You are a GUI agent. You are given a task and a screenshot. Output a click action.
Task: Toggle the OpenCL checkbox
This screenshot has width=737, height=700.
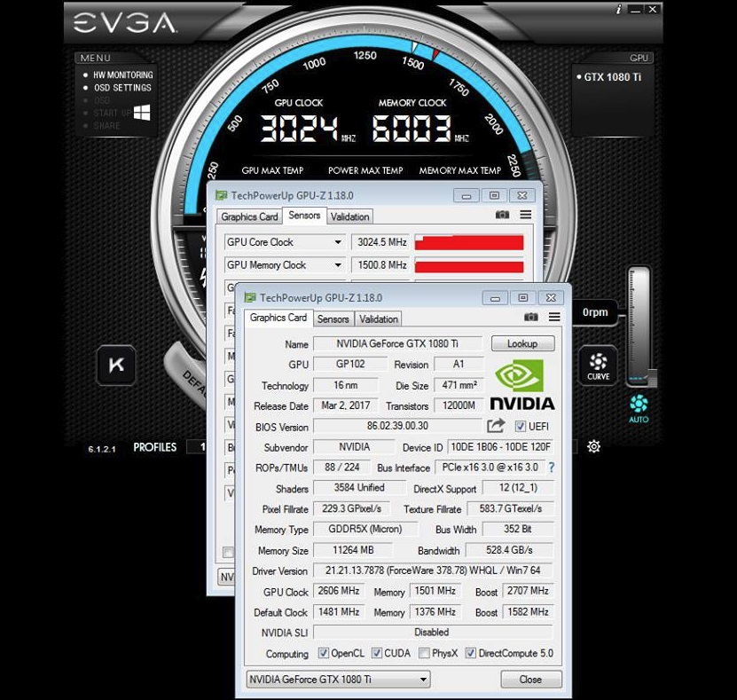324,654
